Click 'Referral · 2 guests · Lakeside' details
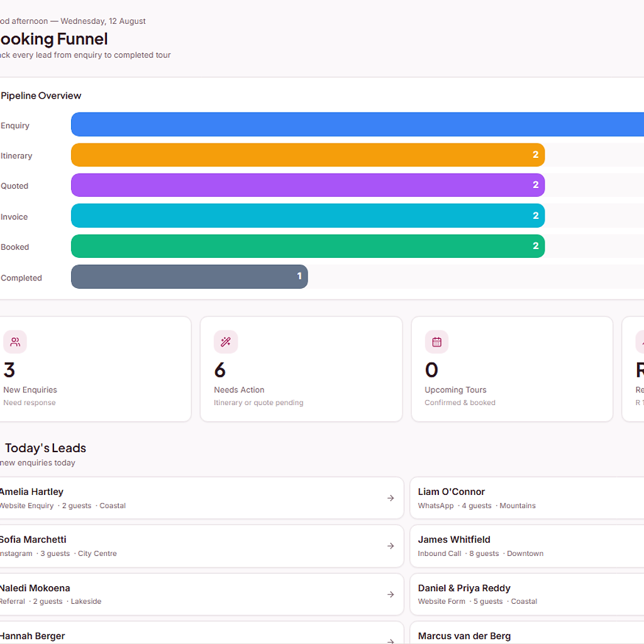Image resolution: width=644 pixels, height=644 pixels. [x=50, y=601]
